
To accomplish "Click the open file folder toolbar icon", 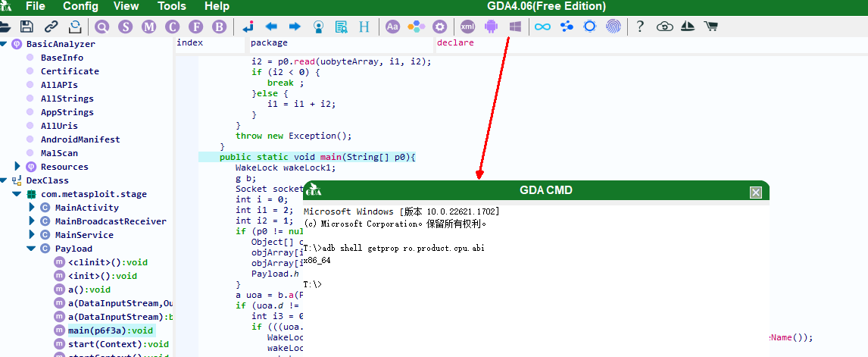I will [5, 26].
